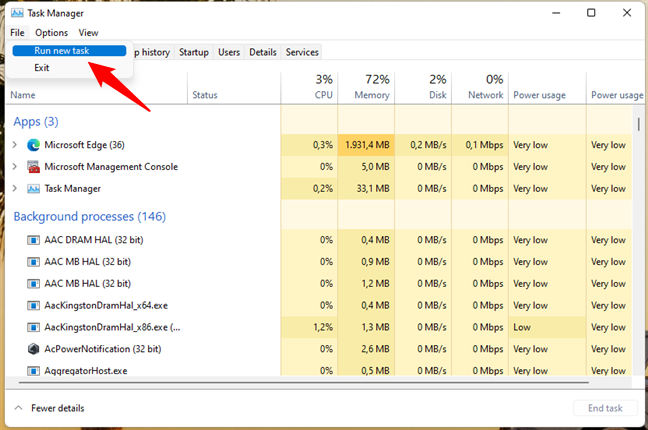The image size is (648, 430).
Task: Click the 1,2% CPU value cell
Action: 309,327
